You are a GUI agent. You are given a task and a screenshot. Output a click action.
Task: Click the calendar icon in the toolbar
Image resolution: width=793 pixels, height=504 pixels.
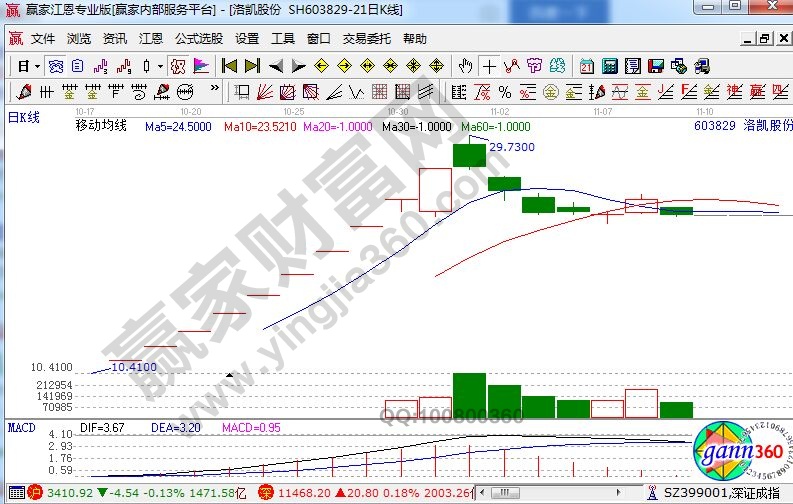tap(585, 66)
